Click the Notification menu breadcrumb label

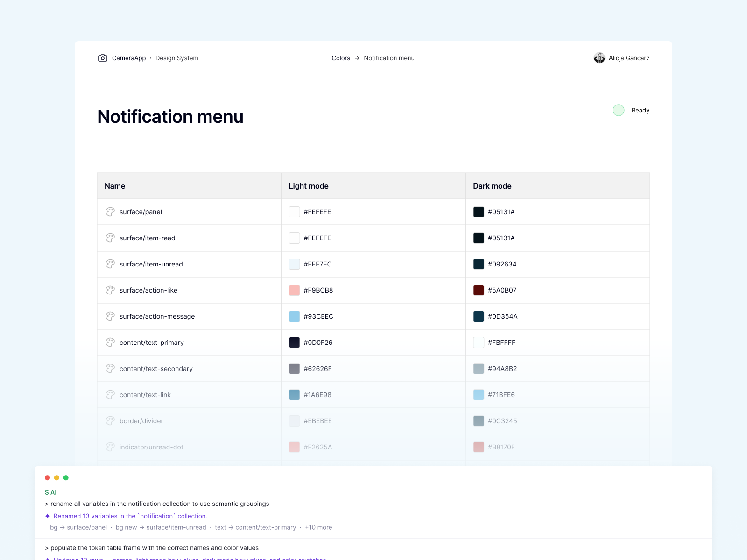tap(389, 58)
